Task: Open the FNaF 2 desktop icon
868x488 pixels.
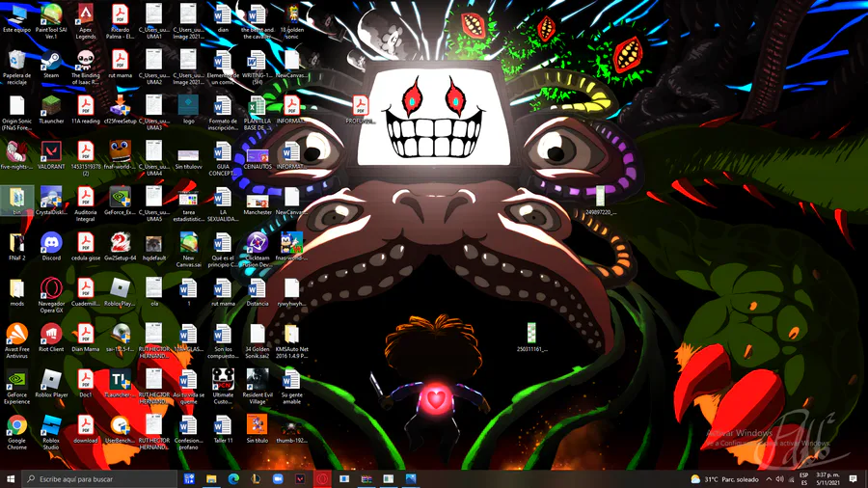Action: (x=16, y=247)
